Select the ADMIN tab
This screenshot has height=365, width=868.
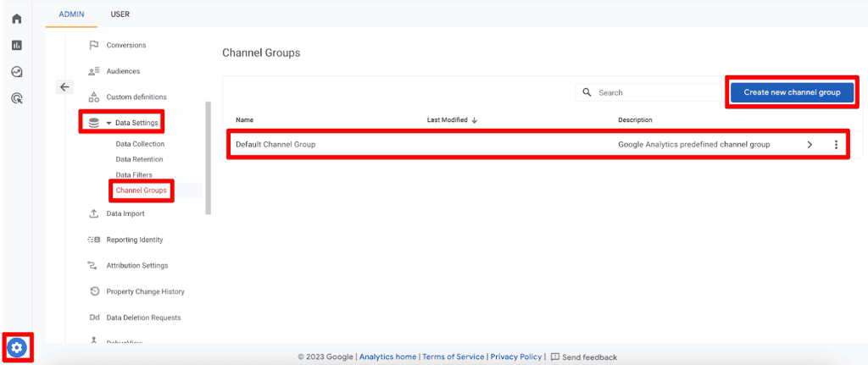(72, 14)
